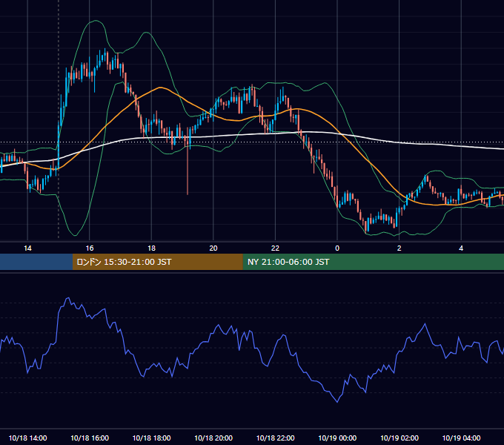Click the 20 hour label on price chart
The width and height of the screenshot is (504, 445).
click(213, 248)
